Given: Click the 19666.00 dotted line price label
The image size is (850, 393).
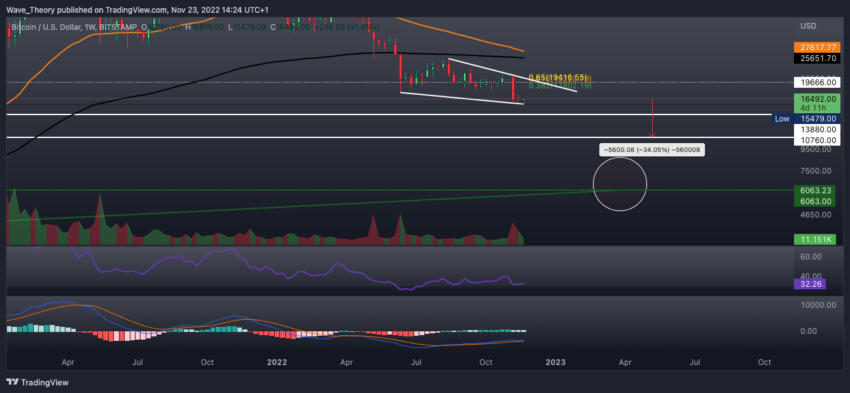Looking at the screenshot, I should click(x=814, y=82).
